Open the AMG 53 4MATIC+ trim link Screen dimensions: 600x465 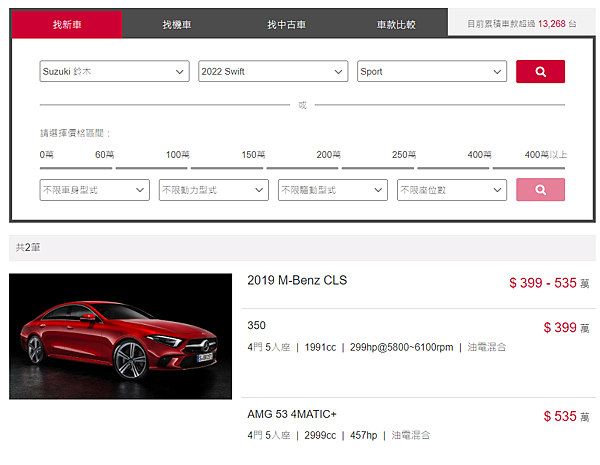click(292, 414)
